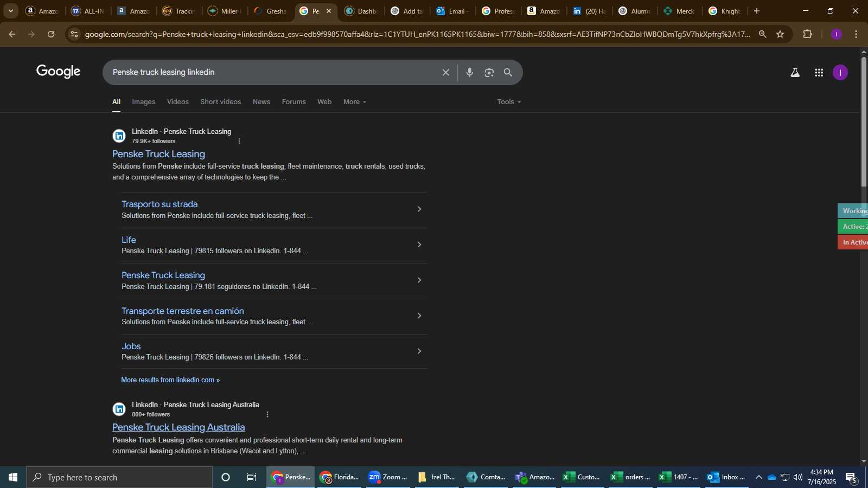This screenshot has height=488, width=868.
Task: Open zoom magnifier icon in address bar
Action: [x=762, y=34]
